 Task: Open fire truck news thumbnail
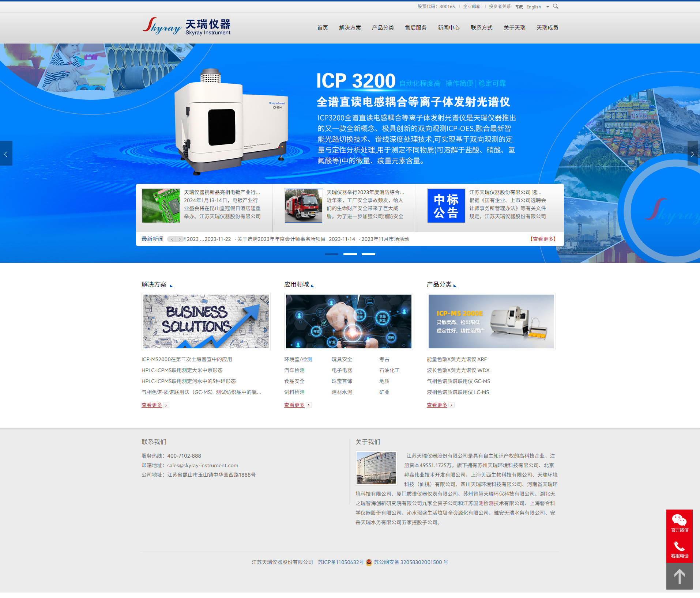[304, 206]
